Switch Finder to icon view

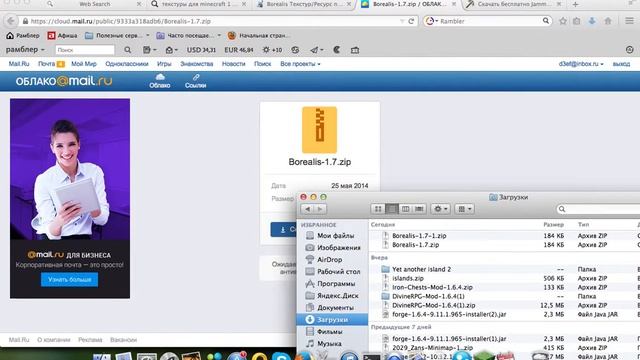pos(378,209)
